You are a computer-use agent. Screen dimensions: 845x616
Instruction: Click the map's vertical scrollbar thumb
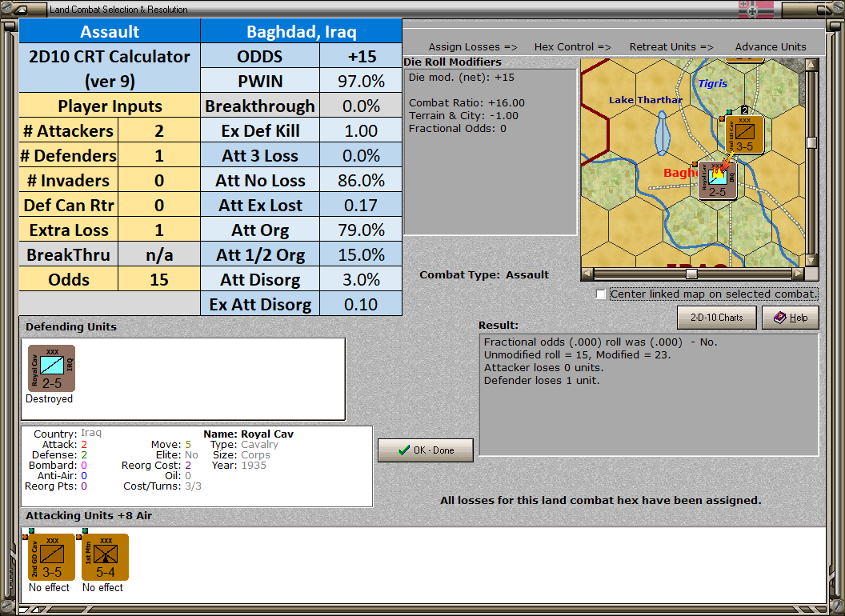811,143
